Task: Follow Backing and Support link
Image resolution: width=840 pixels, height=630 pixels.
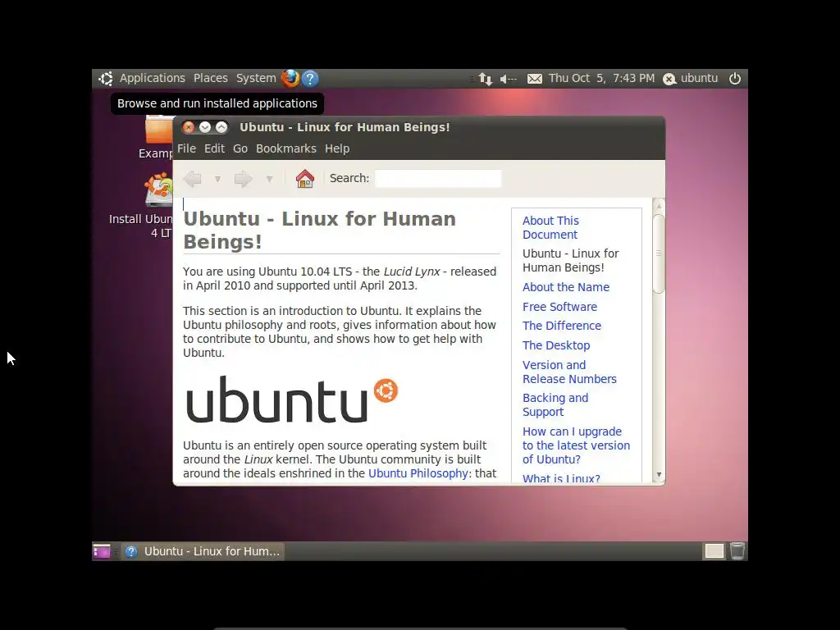Action: [x=555, y=405]
